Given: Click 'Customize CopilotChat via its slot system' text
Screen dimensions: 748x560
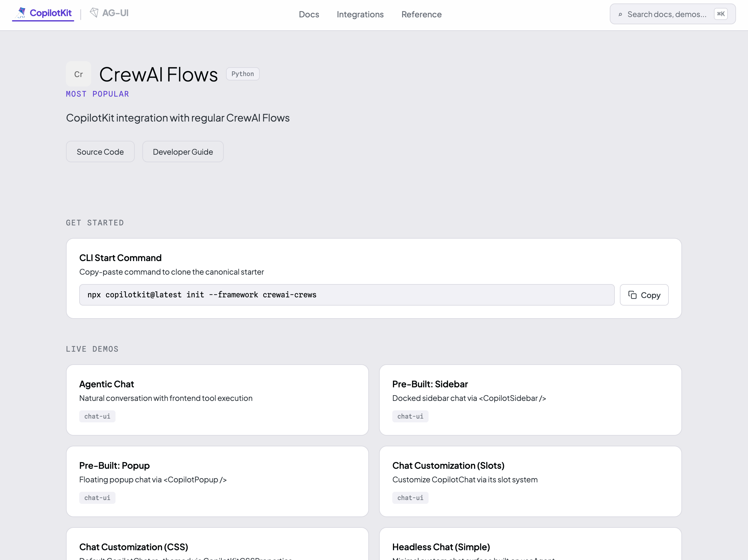Looking at the screenshot, I should (x=465, y=480).
